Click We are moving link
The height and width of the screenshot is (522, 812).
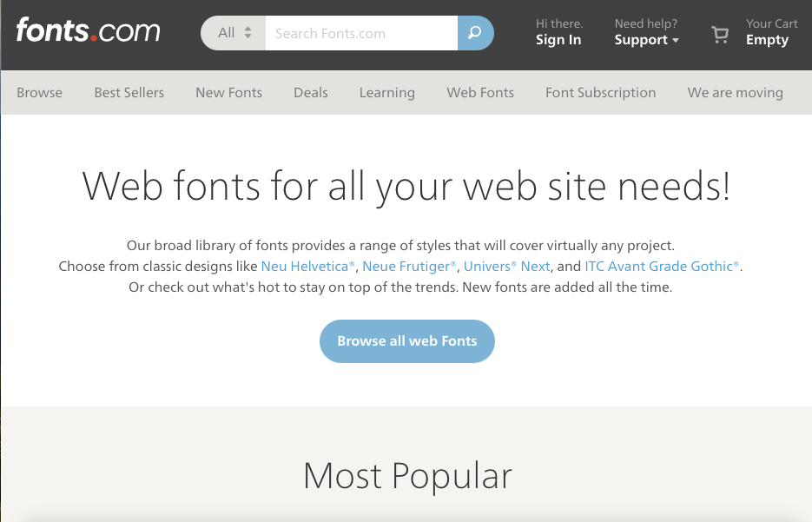pyautogui.click(x=735, y=93)
